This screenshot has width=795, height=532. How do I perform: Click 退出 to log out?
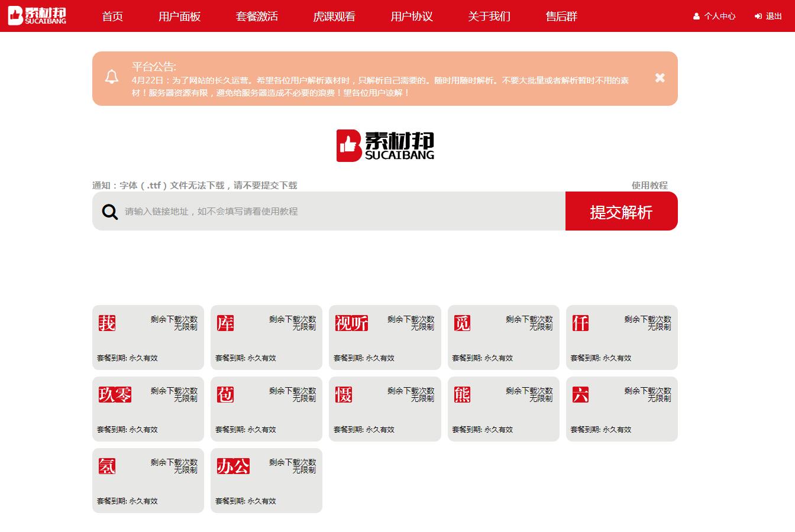tap(768, 17)
